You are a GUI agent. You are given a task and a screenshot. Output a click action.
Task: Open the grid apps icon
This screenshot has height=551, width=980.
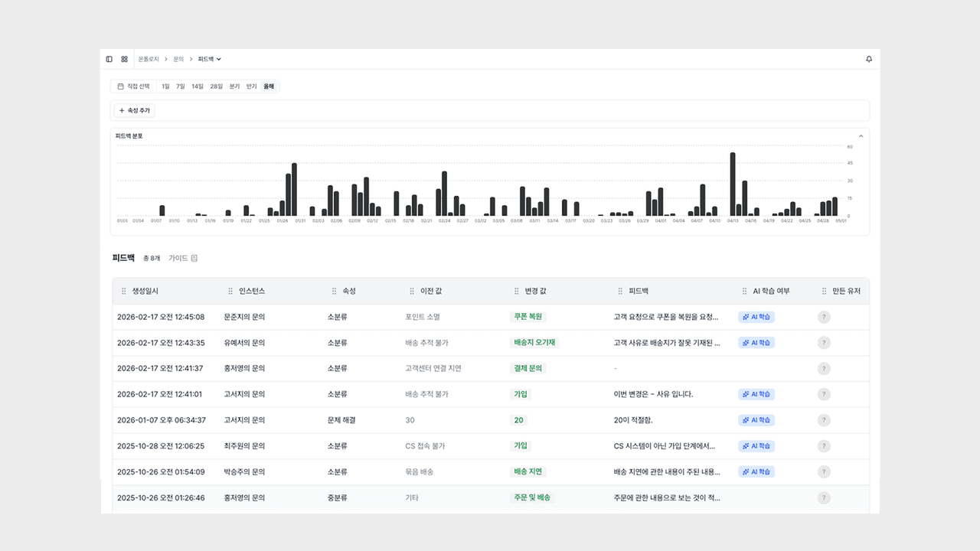coord(124,59)
